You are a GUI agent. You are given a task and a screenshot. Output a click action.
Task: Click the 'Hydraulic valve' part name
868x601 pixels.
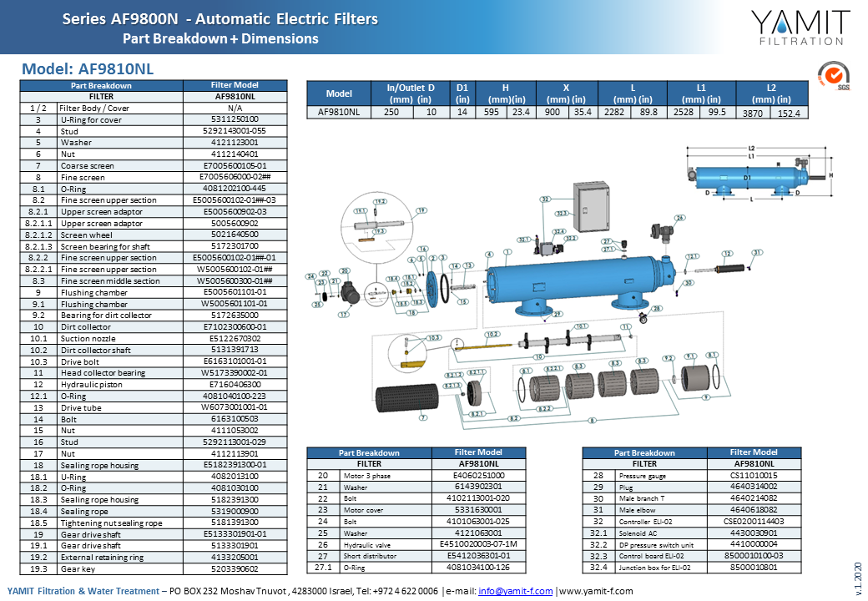(x=367, y=545)
